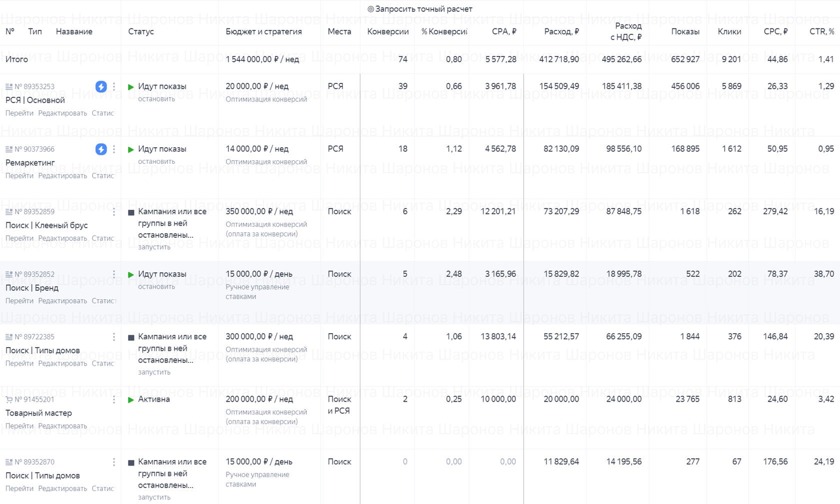840x504 pixels.
Task: Click the lightning icon for Ремаркетинг campaign
Action: [x=101, y=149]
